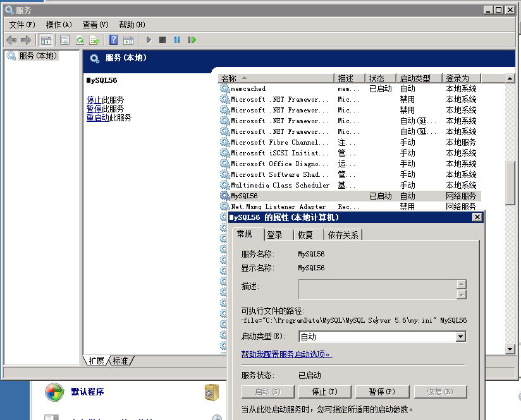521x420 pixels.
Task: Select the Multimedia Class Scheduler row
Action: [x=350, y=185]
